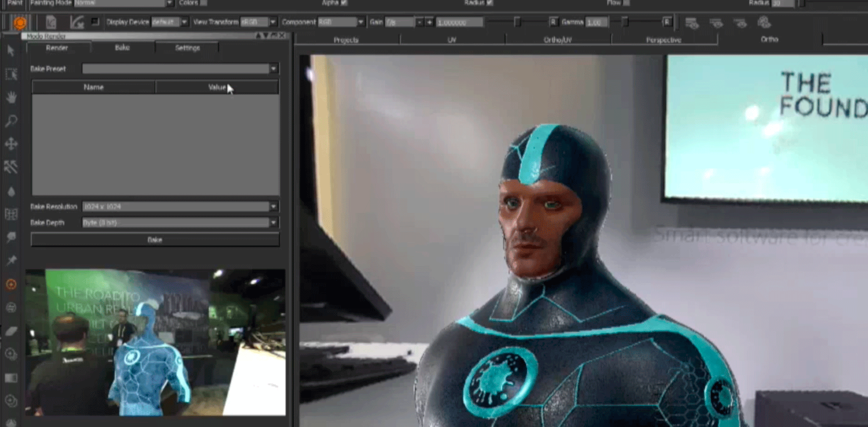Switch to the Bake tab
Viewport: 868px width, 427px height.
[x=122, y=48]
